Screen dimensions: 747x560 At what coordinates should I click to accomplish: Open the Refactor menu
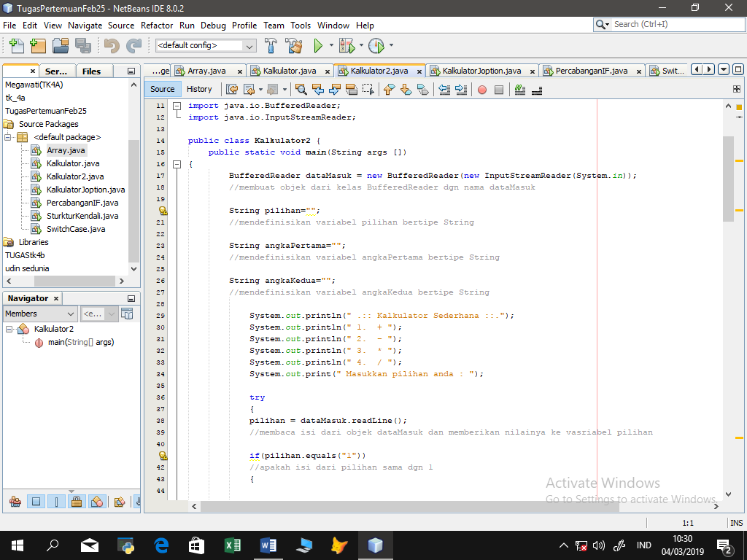[x=157, y=25]
